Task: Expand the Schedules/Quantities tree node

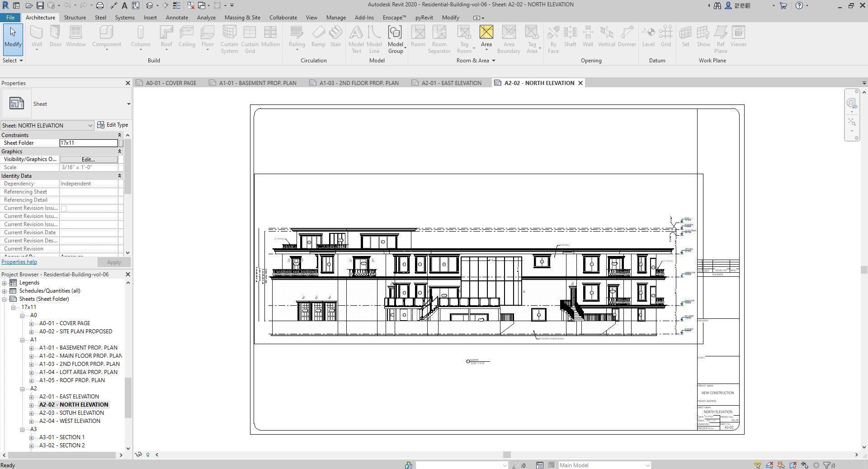Action: point(5,291)
